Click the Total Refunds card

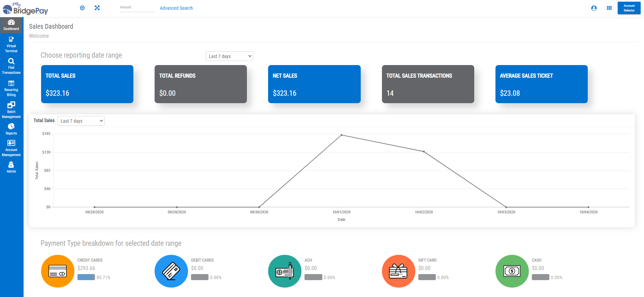pyautogui.click(x=201, y=84)
